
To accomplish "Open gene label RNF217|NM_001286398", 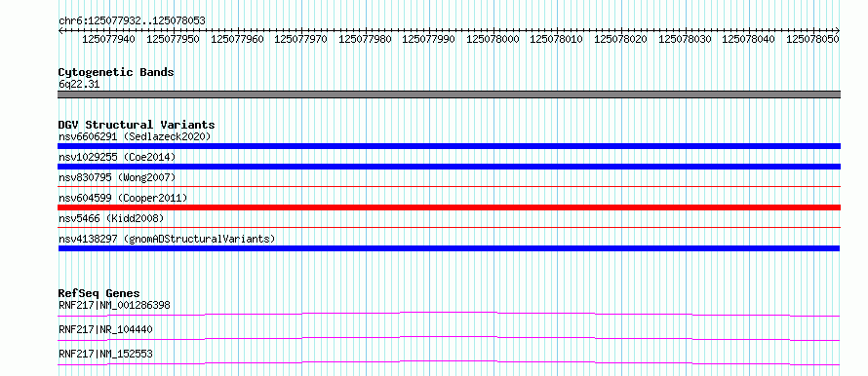I will (114, 305).
